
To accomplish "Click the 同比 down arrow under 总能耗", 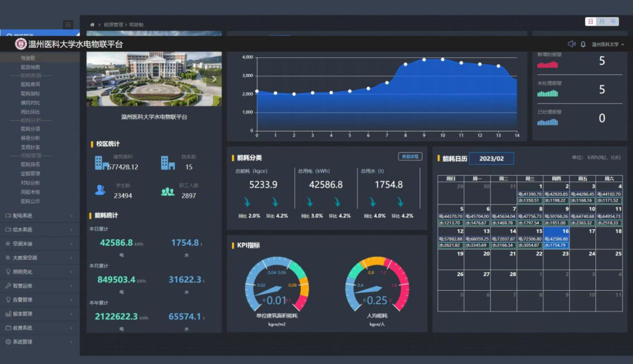I will coord(247,202).
